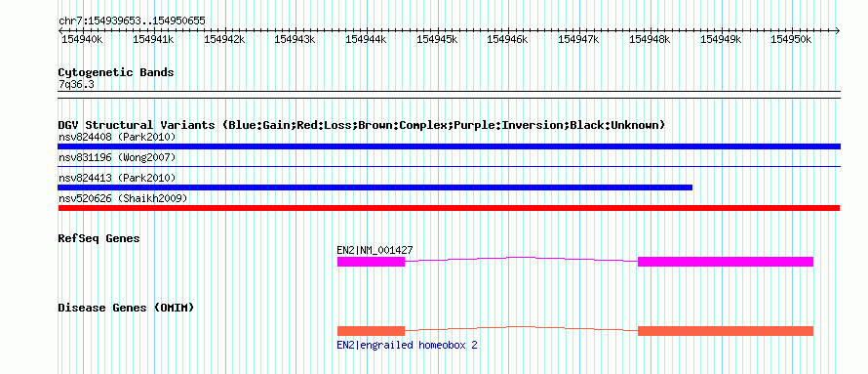Click the 154941k ruler tick label
The width and height of the screenshot is (868, 374).
(x=153, y=39)
